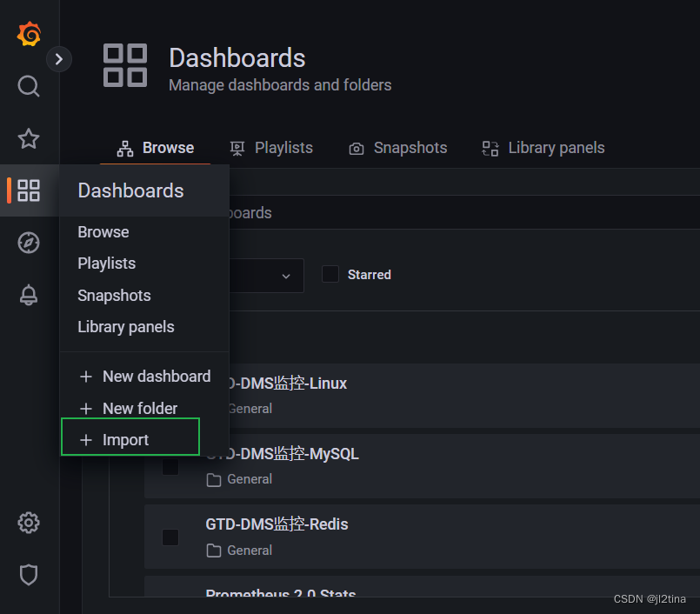Click the Grafana logo icon
The image size is (700, 614).
click(29, 35)
